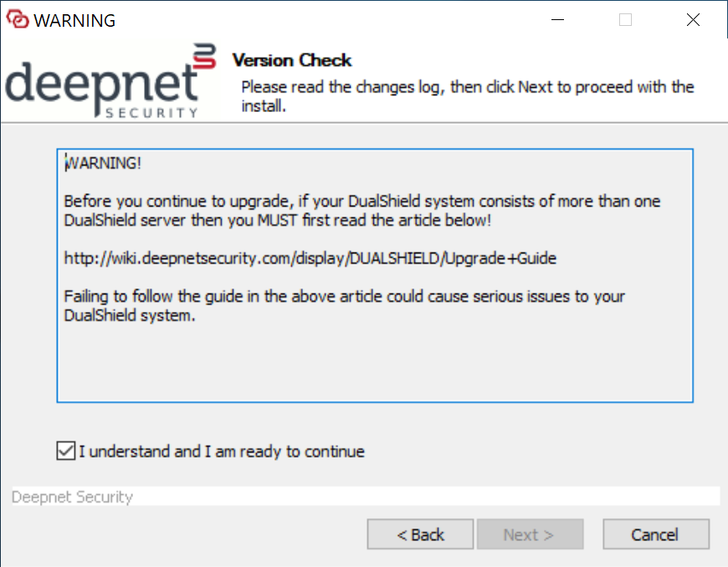Click the "Failing to follow the guide" paragraph
Image resolution: width=728 pixels, height=567 pixels.
[344, 306]
